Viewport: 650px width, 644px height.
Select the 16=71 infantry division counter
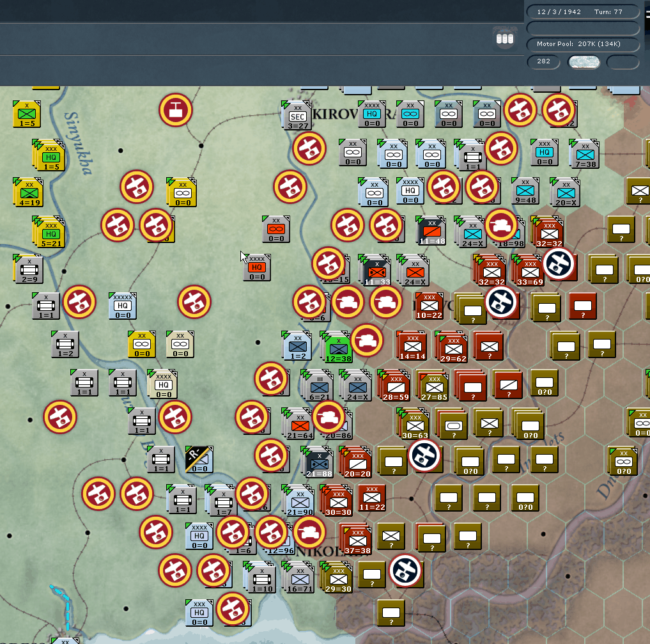pyautogui.click(x=298, y=577)
